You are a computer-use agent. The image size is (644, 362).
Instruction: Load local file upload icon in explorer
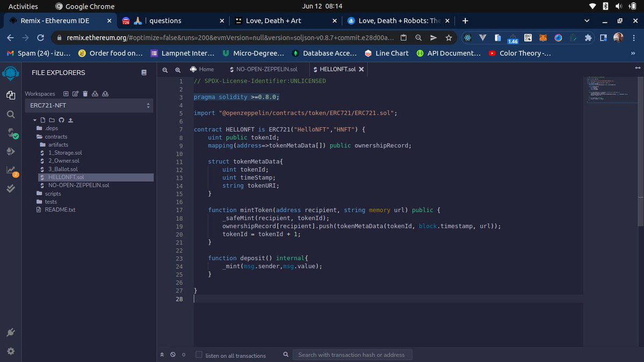coord(70,120)
